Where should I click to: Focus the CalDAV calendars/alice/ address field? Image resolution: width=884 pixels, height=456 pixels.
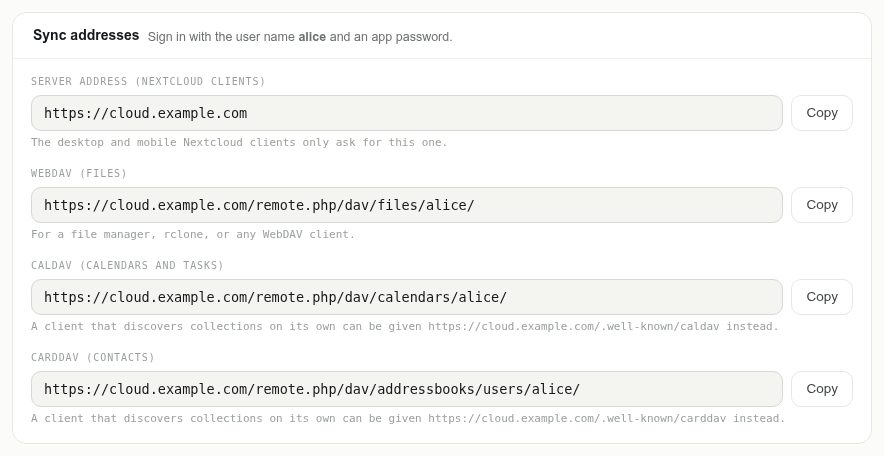(x=406, y=297)
